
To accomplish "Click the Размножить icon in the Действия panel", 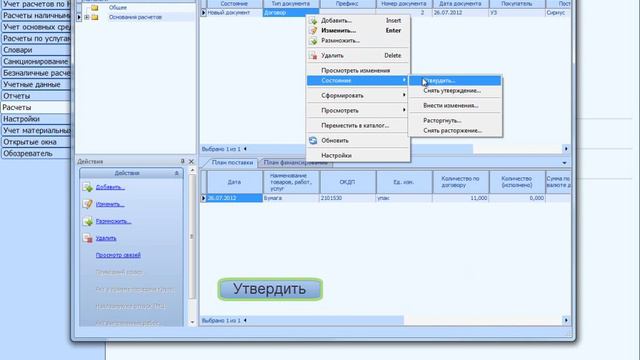I will [x=87, y=221].
